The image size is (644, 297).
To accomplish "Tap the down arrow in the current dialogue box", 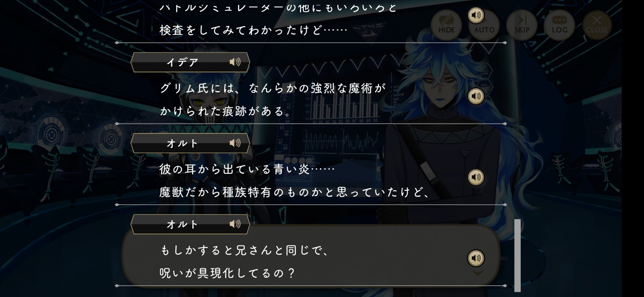I will pyautogui.click(x=478, y=273).
